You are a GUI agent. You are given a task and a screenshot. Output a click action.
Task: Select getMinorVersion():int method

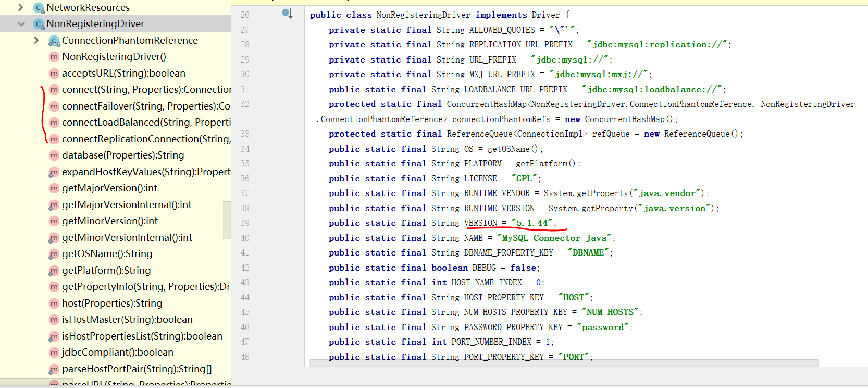[110, 221]
